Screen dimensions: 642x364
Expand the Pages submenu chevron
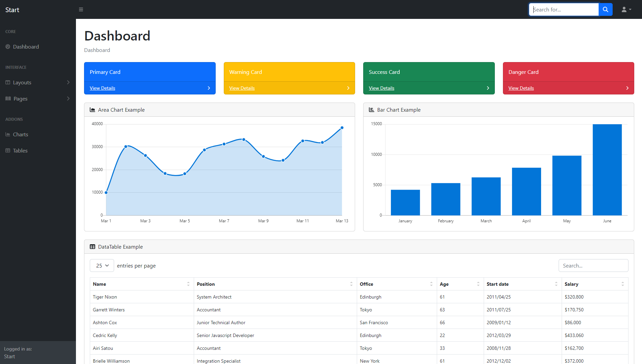point(68,99)
